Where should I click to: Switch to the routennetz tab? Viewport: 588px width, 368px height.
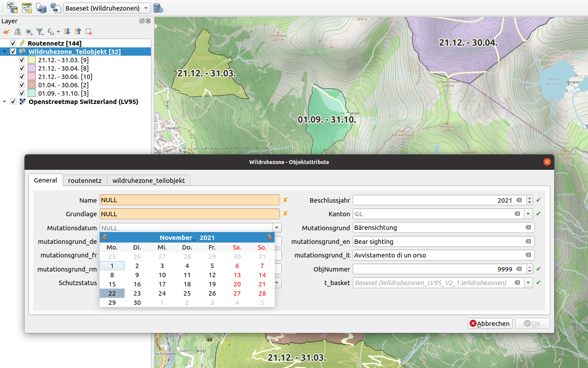tap(85, 180)
